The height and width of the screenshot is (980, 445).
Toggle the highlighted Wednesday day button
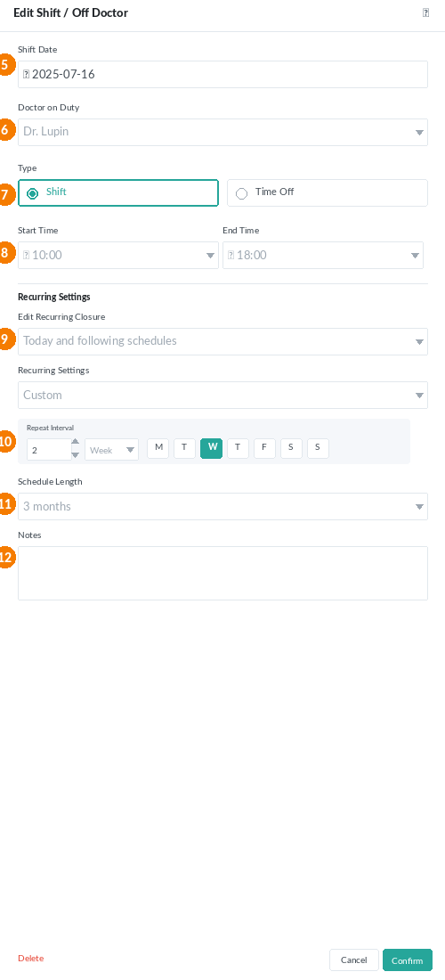(212, 448)
